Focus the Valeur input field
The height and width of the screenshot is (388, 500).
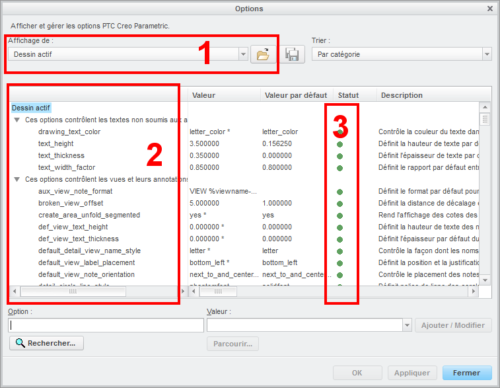coord(305,325)
